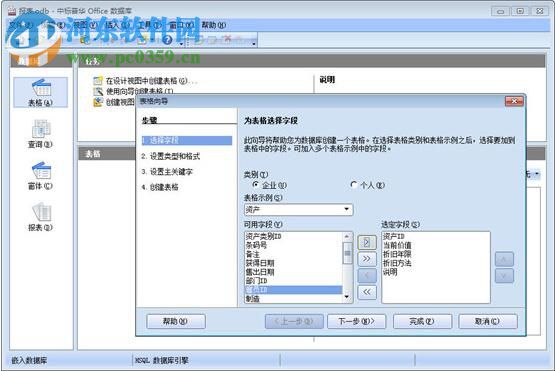Expand the second toolbar overflow arrow
Viewport: 555px width, 371px height.
254,44
